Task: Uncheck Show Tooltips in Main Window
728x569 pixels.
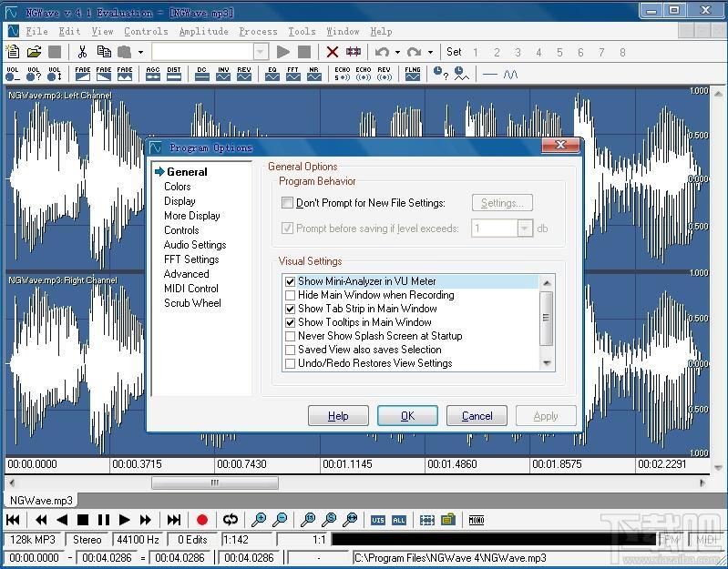Action: click(x=290, y=322)
